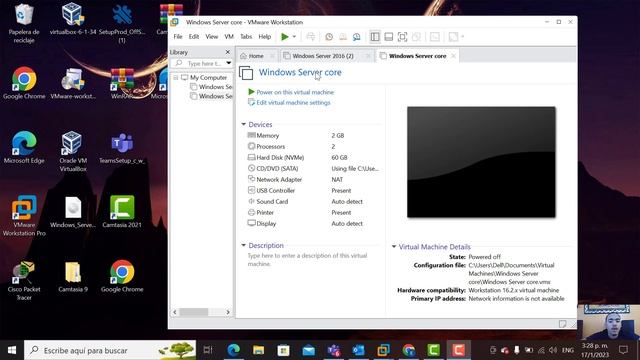The height and width of the screenshot is (360, 640).
Task: Close the Windows Server core tab
Action: pos(453,56)
